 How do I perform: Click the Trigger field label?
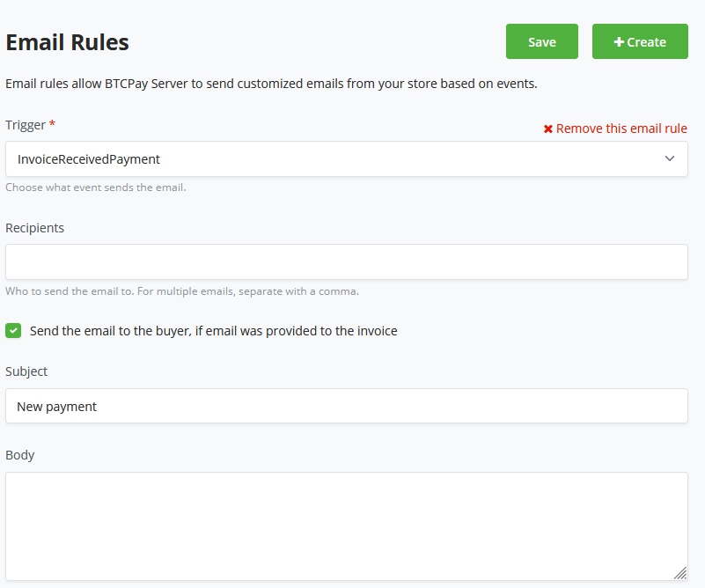pyautogui.click(x=26, y=125)
